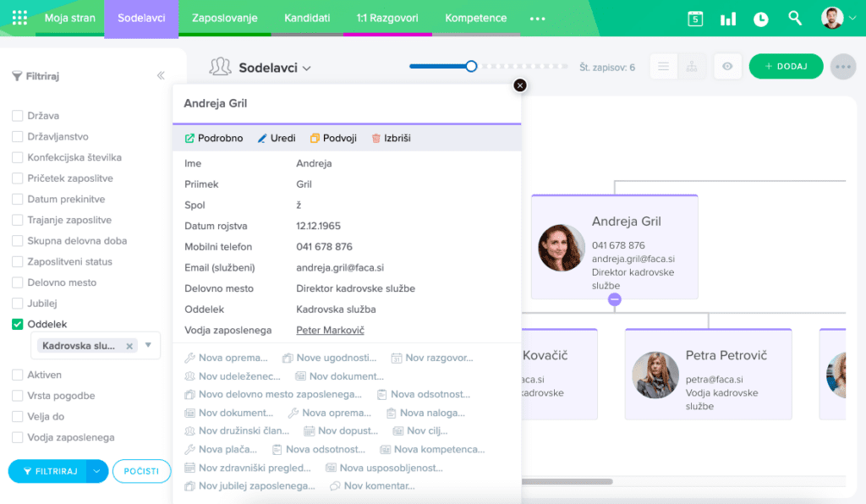866x504 pixels.
Task: Expand the FILTRIRAJ button dropdown arrow
Action: (x=97, y=471)
